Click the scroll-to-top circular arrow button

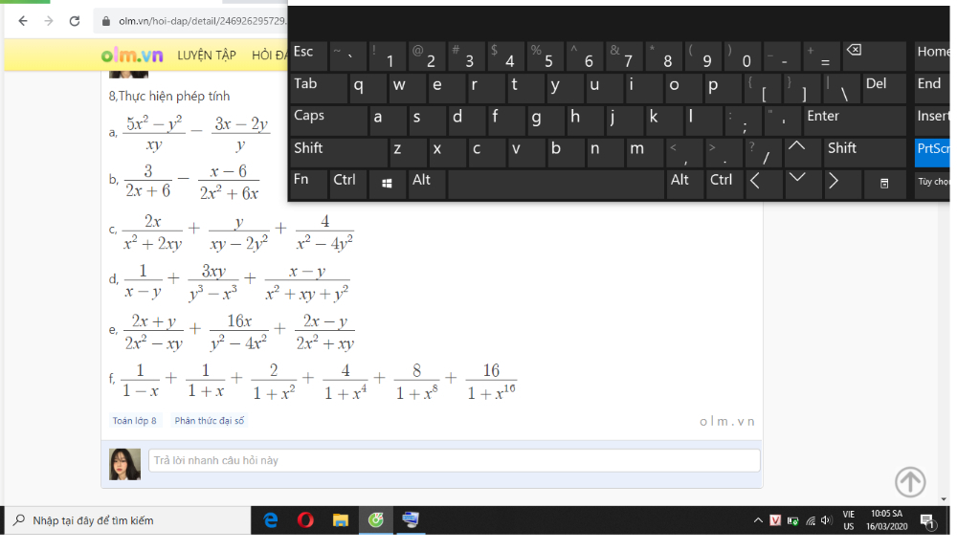pyautogui.click(x=910, y=482)
